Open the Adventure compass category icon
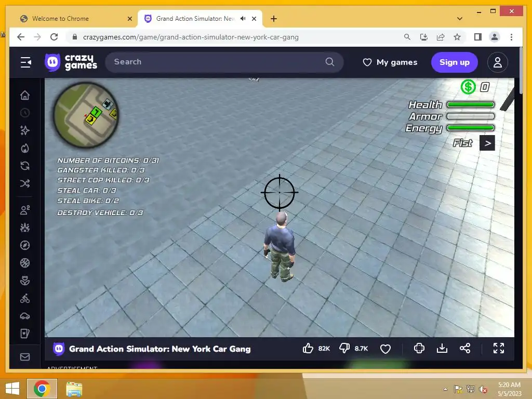This screenshot has height=399, width=532. click(x=25, y=245)
